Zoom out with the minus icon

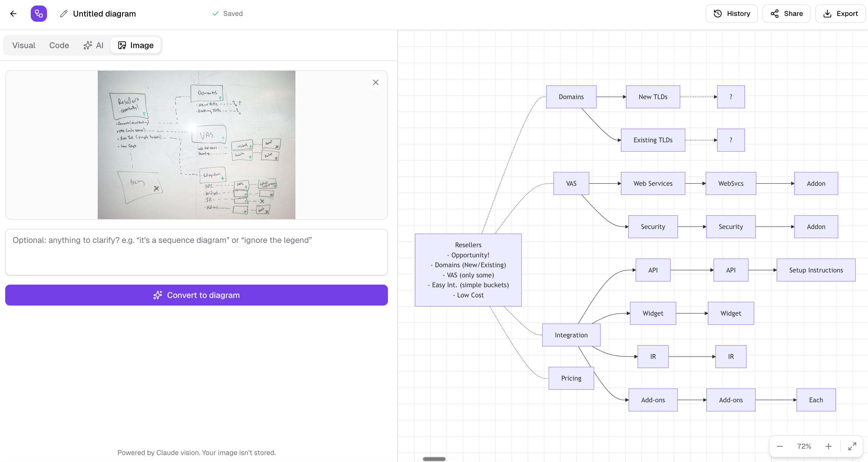[780, 446]
